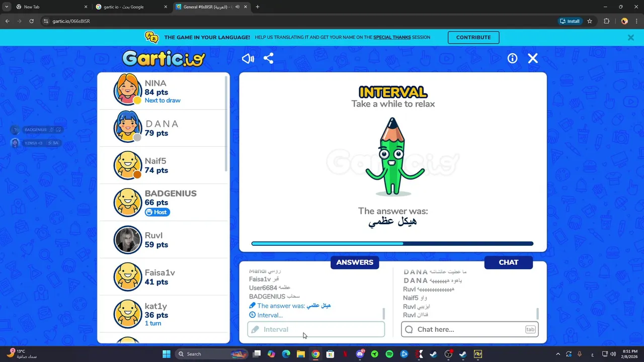Click the 'Next to draw' label

(163, 101)
